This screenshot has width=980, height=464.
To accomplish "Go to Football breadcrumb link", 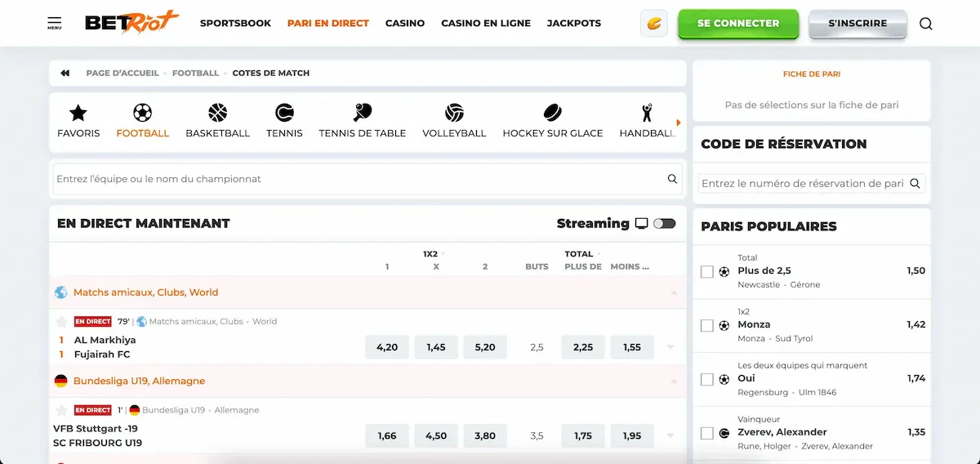I will coord(195,73).
